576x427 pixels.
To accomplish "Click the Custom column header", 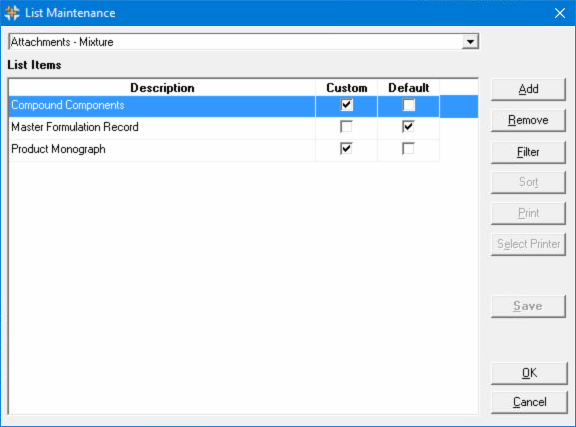I will 346,88.
